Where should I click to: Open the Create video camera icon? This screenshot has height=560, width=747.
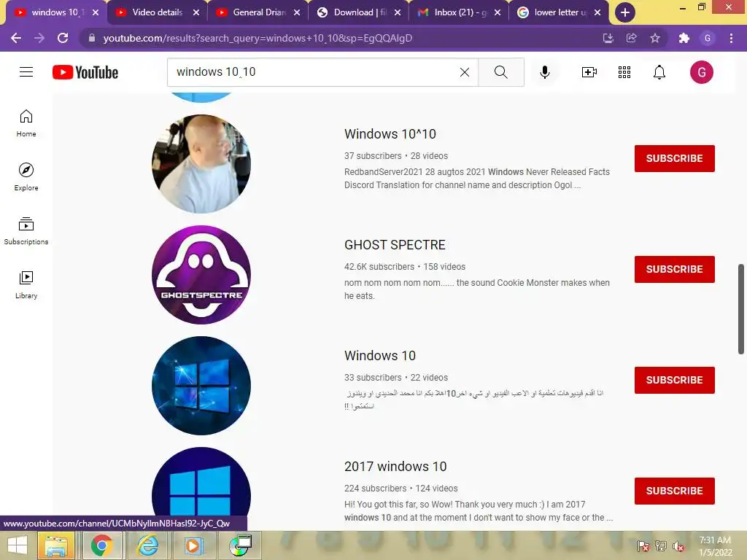pos(589,72)
